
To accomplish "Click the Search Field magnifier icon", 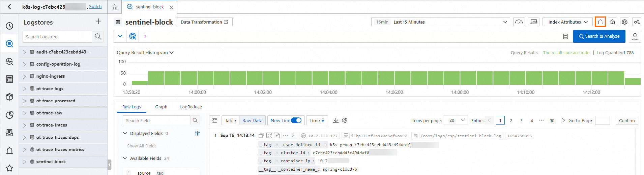I will point(195,120).
